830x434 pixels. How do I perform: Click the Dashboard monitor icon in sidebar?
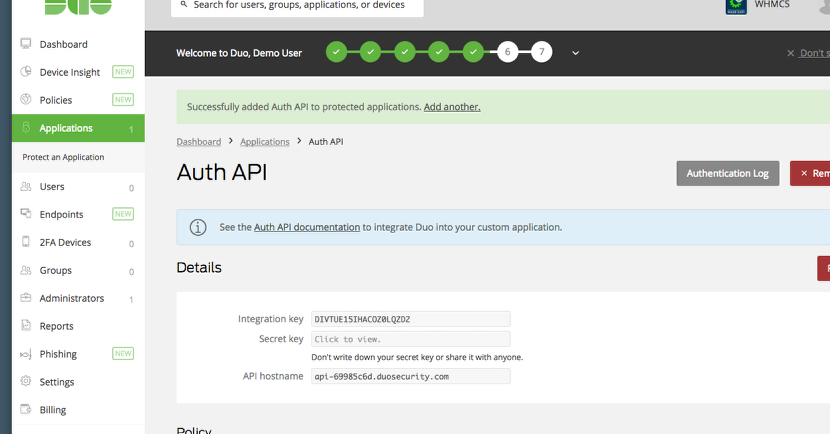pyautogui.click(x=25, y=43)
